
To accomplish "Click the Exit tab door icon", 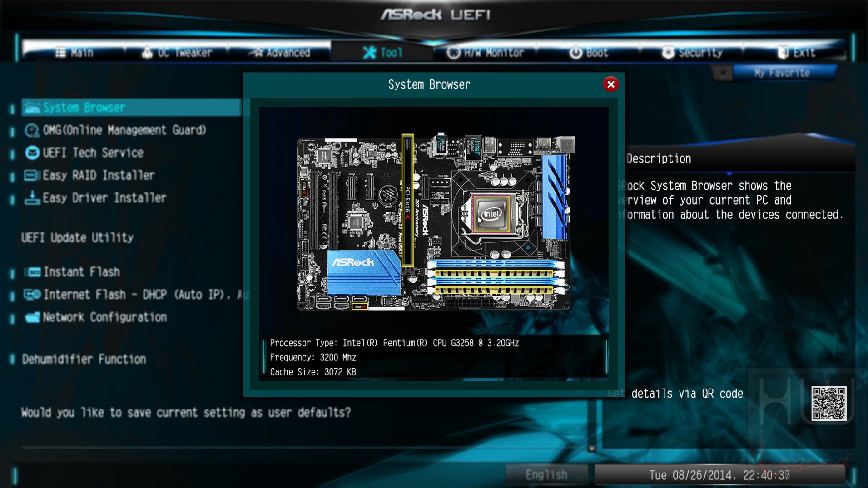I will coord(783,53).
